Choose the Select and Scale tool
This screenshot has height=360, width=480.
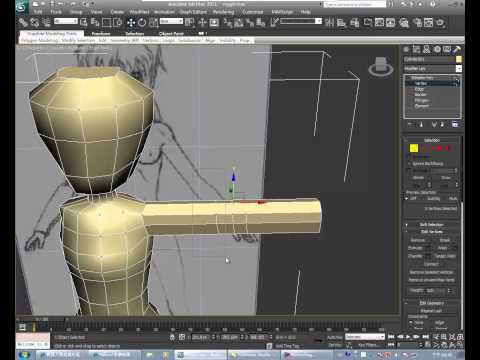click(153, 23)
